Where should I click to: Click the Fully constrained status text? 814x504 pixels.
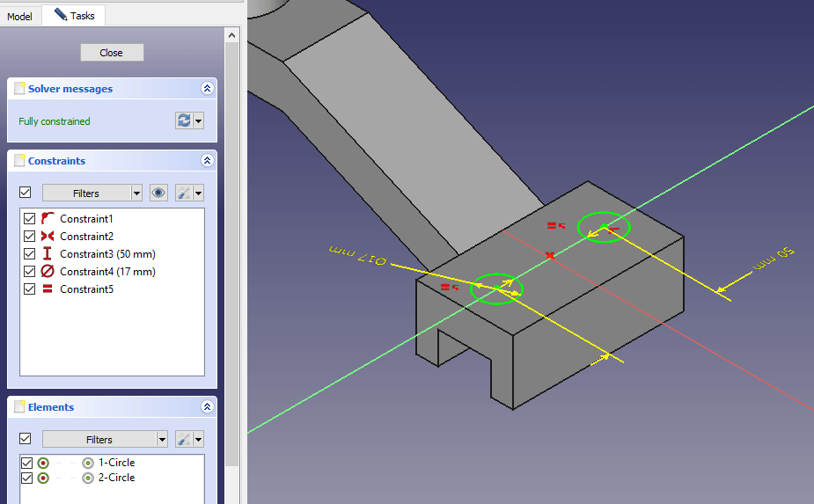tap(55, 121)
